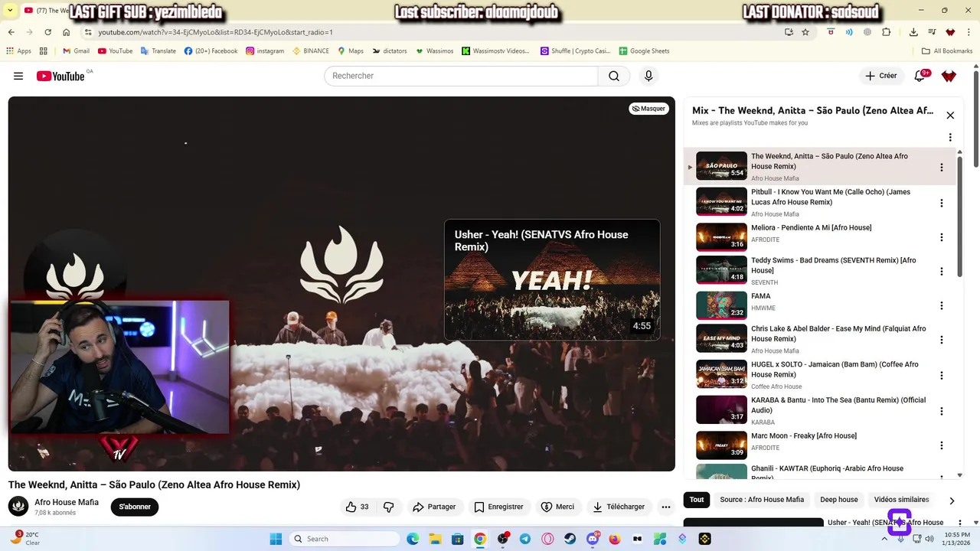The height and width of the screenshot is (551, 980).
Task: Select the Source : Afro House Mafia chip
Action: pyautogui.click(x=762, y=500)
